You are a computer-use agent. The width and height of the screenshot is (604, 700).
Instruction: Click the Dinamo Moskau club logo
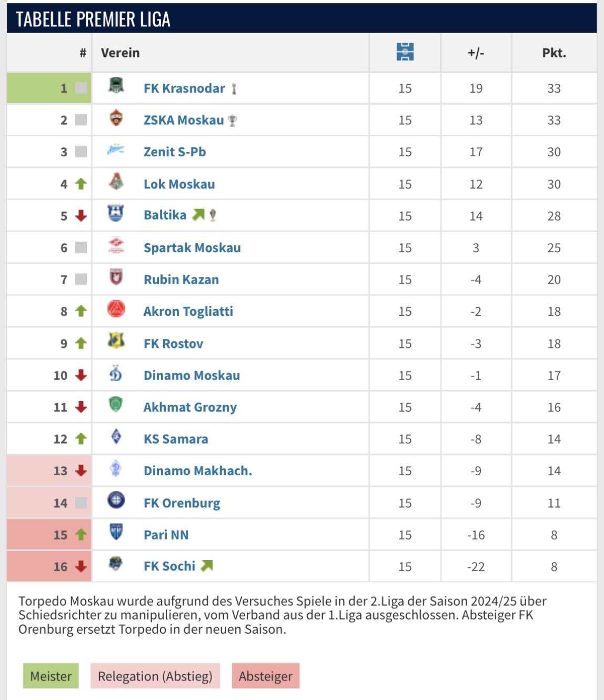coord(116,373)
